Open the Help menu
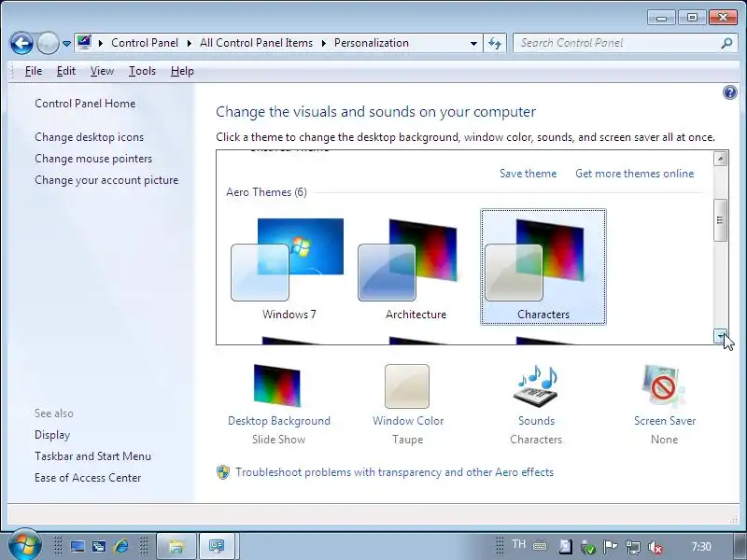 click(x=182, y=71)
